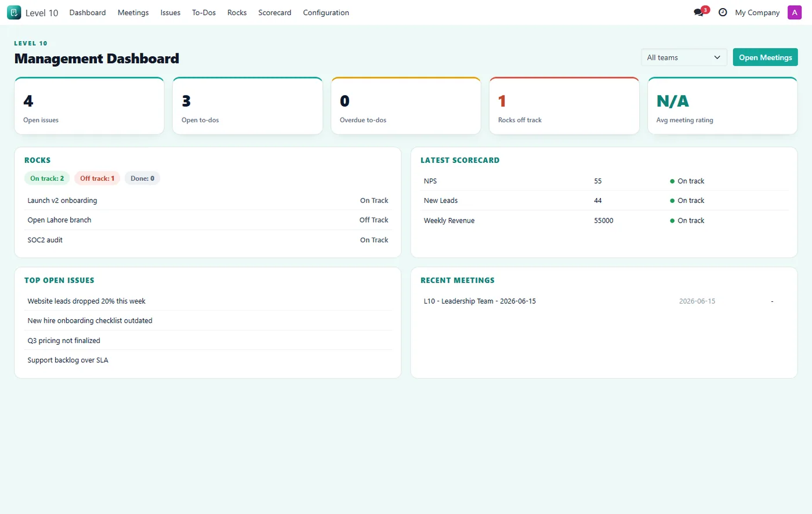Click On track status for New Leads
This screenshot has width=812, height=514.
687,201
